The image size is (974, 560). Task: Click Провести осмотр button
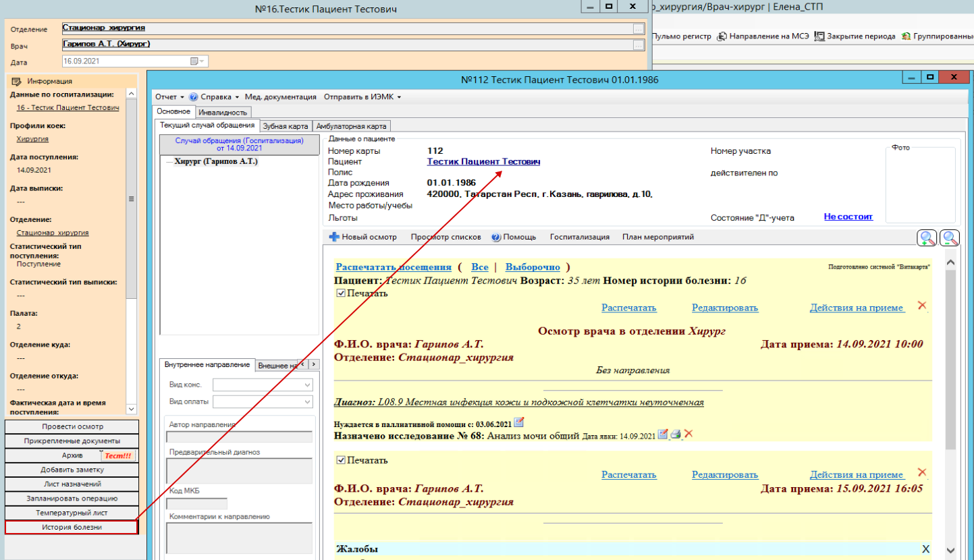pos(72,426)
